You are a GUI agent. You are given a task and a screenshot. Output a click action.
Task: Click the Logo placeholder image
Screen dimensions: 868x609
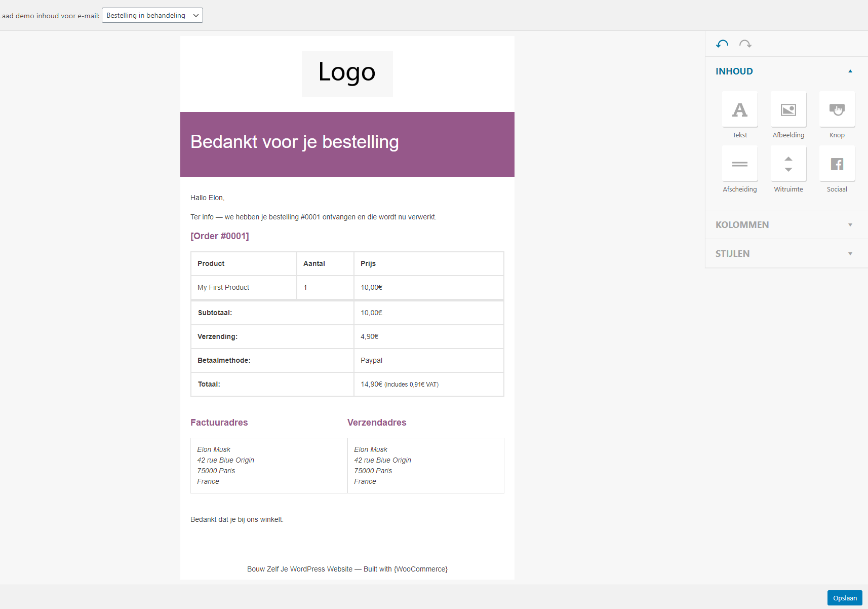click(x=347, y=74)
